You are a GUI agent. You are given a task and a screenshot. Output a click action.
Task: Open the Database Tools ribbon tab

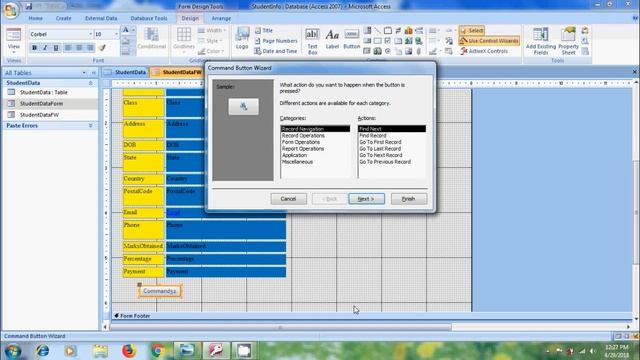coord(149,18)
